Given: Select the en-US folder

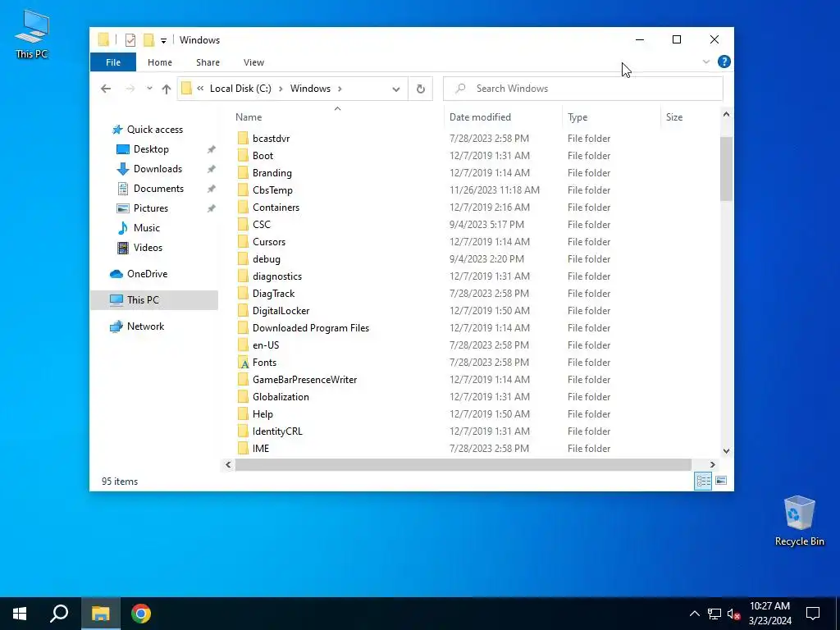Looking at the screenshot, I should [266, 345].
